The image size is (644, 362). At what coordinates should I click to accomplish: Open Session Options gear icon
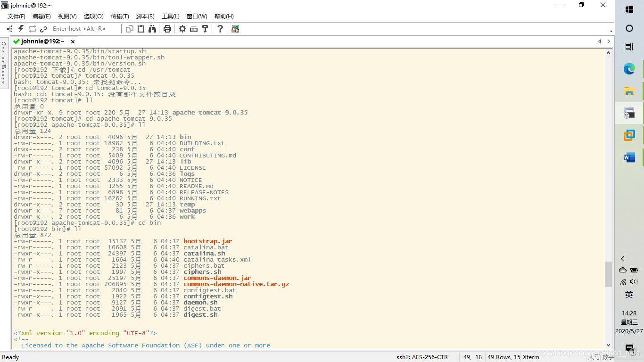click(x=182, y=29)
